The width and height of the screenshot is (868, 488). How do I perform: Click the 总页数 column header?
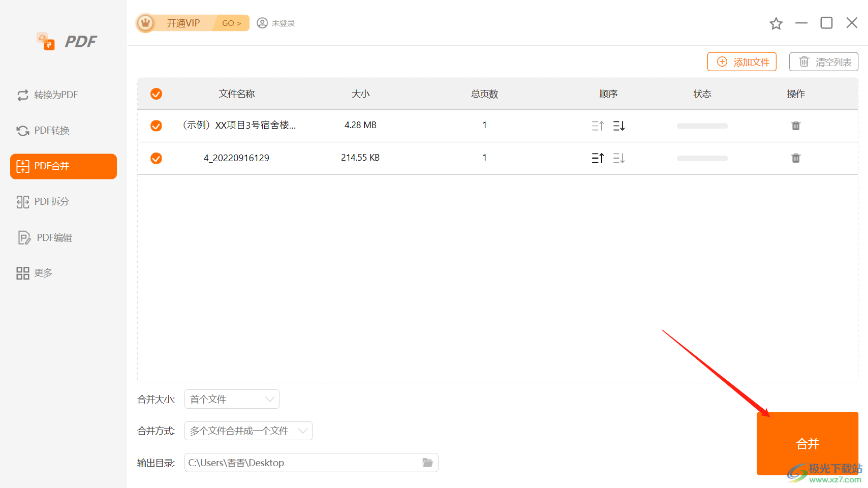[x=484, y=94]
